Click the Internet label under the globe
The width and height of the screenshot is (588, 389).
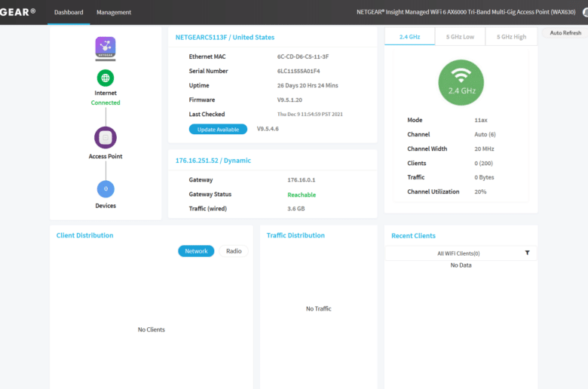click(106, 93)
